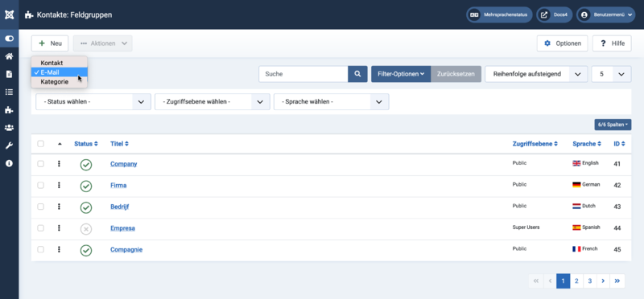Open Reihenfolge aufsteigend sort dropdown
Viewport: 644px width, 299px height.
coord(536,74)
